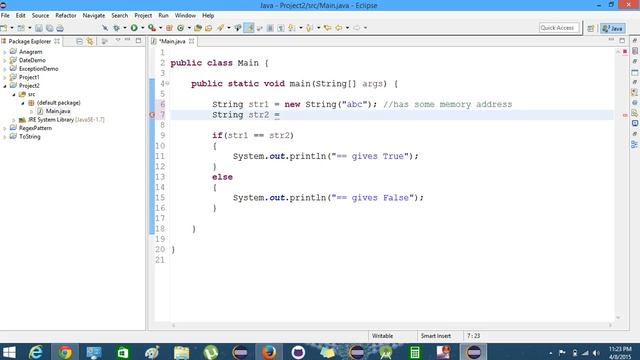Click the Save disk icon in toolbar

(x=39, y=28)
